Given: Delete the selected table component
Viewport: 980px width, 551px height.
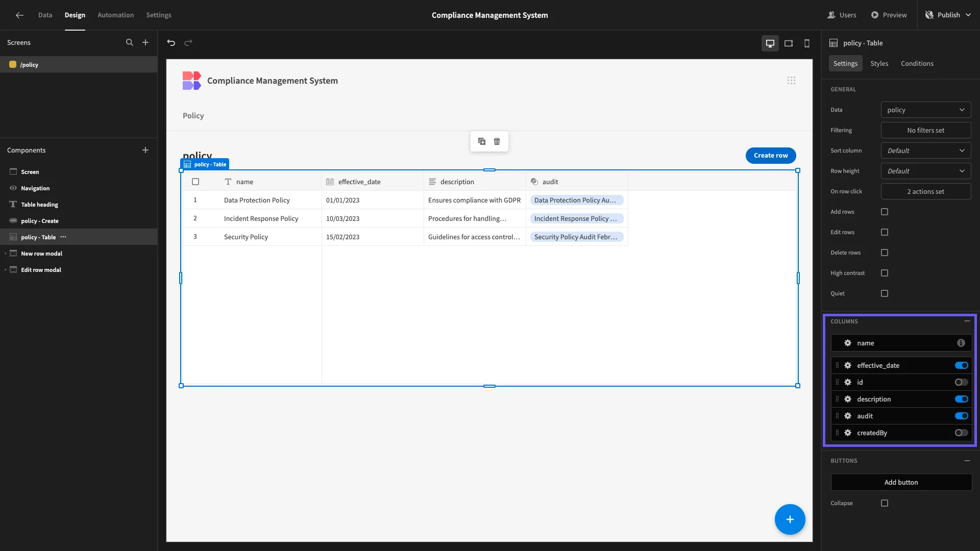Looking at the screenshot, I should (x=497, y=141).
